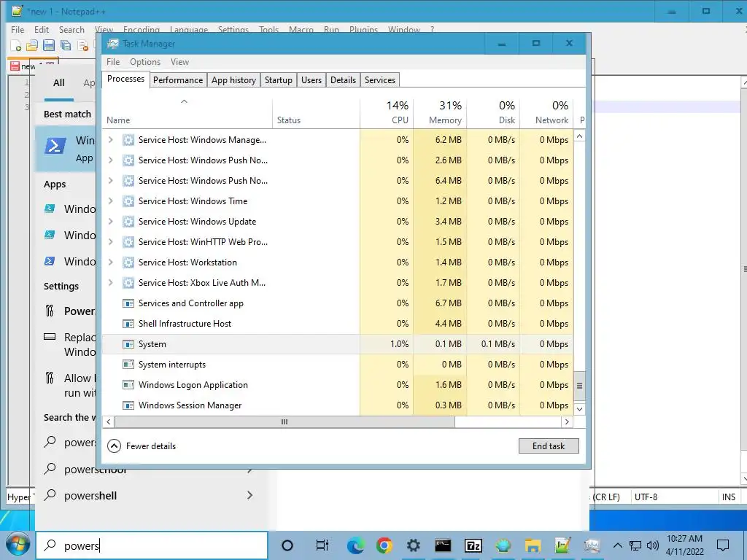Open Task Manager File menu
The width and height of the screenshot is (747, 560).
click(113, 62)
